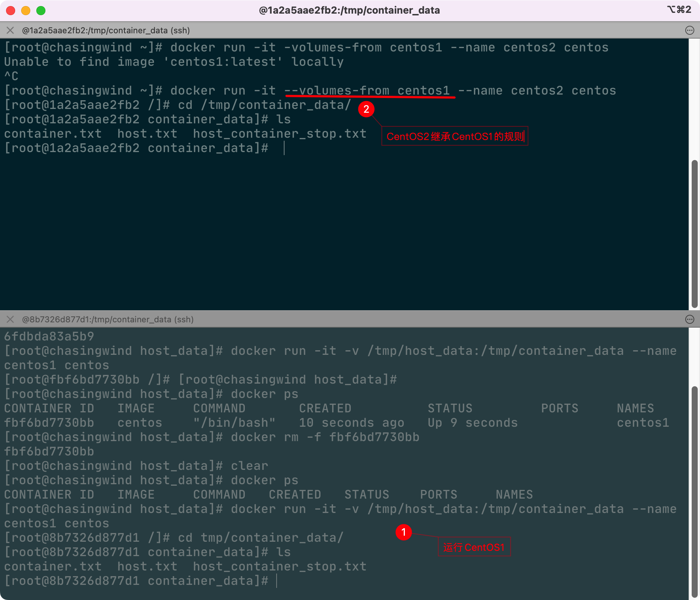The width and height of the screenshot is (700, 600).
Task: Click 'cd tmp/container_data/' command in bottom pane
Action: [261, 538]
